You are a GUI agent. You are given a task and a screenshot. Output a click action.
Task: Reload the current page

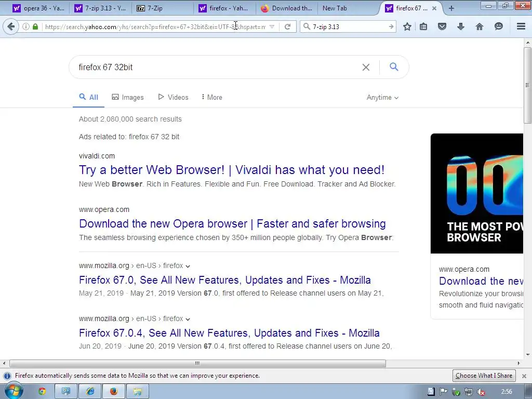coord(288,26)
